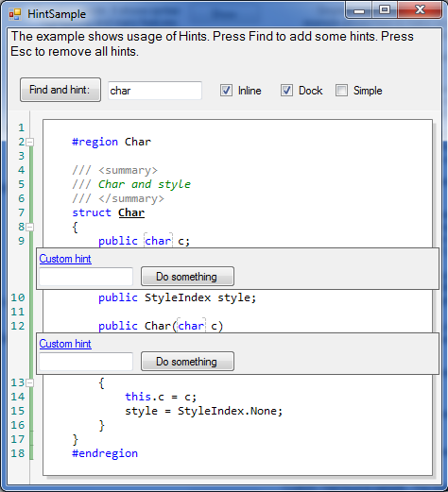Uncheck the Dock checkbox
This screenshot has height=492, width=448.
tap(286, 91)
